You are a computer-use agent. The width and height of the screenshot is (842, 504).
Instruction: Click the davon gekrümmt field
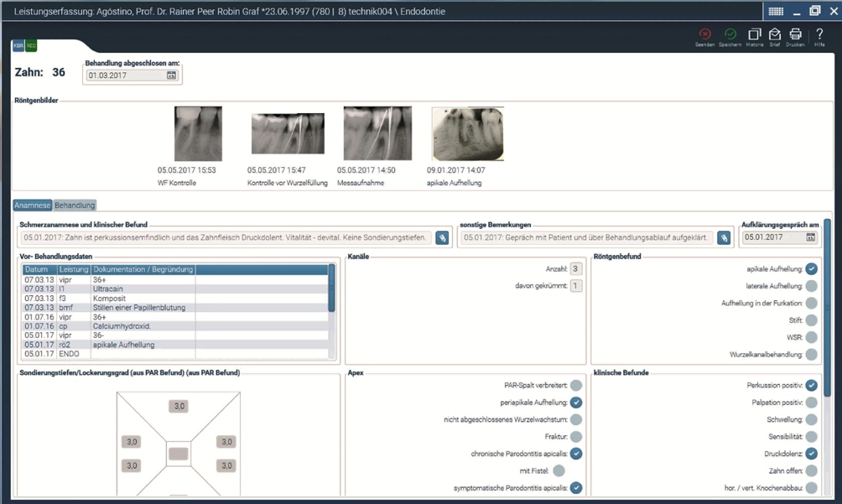pos(575,286)
